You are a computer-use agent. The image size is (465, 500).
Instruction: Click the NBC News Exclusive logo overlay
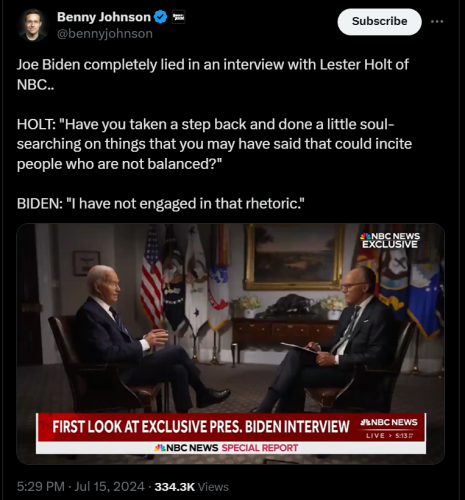tap(390, 240)
